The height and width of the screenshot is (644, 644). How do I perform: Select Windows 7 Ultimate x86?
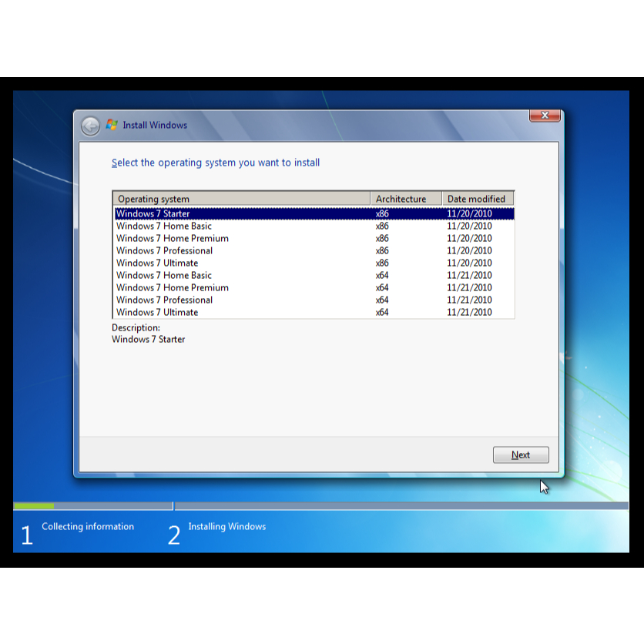[314, 263]
